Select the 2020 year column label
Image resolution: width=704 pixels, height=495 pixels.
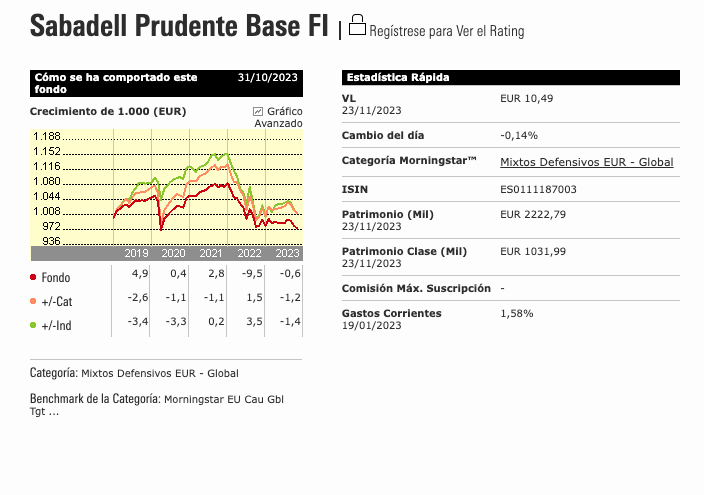[173, 253]
